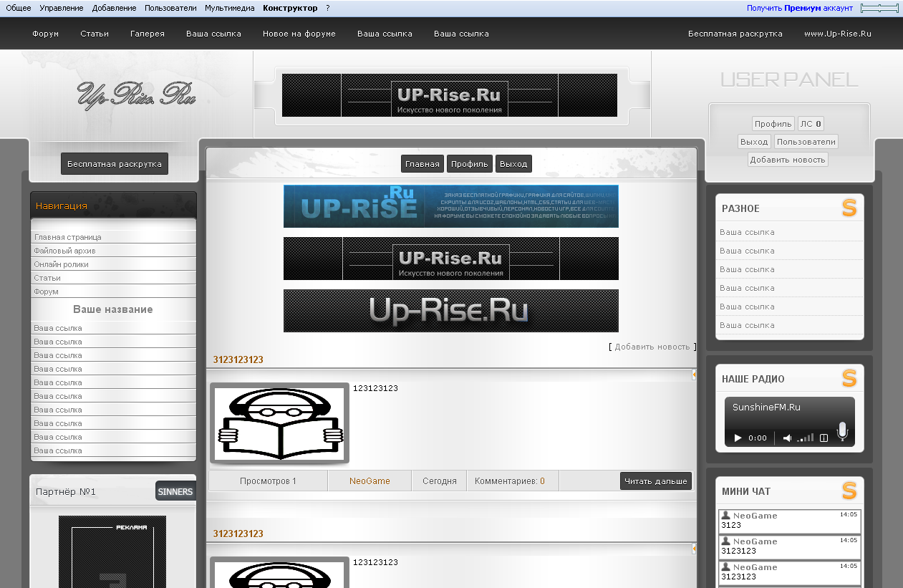Click the SunshineFM.Ru player title
Screen dimensions: 903x588
(766, 407)
